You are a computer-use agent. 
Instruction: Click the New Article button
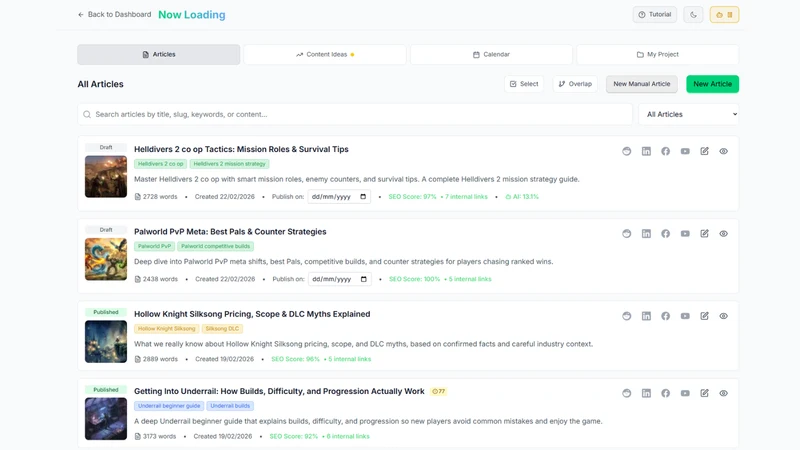[x=712, y=84]
